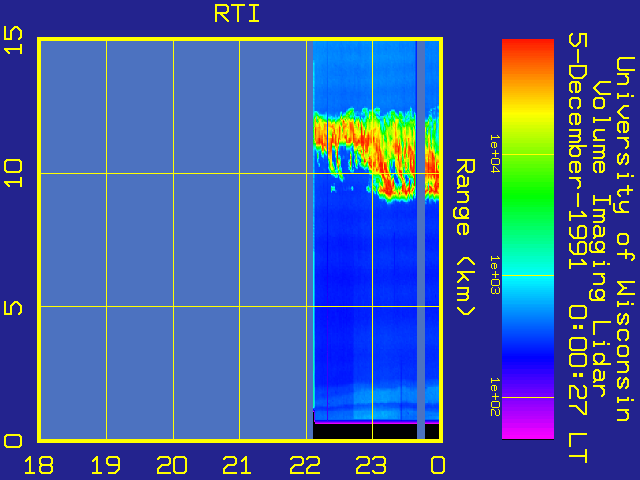Viewport: 640px width, 480px height.
Task: Click the 1e+02 colorbar tick label
Action: [x=495, y=397]
